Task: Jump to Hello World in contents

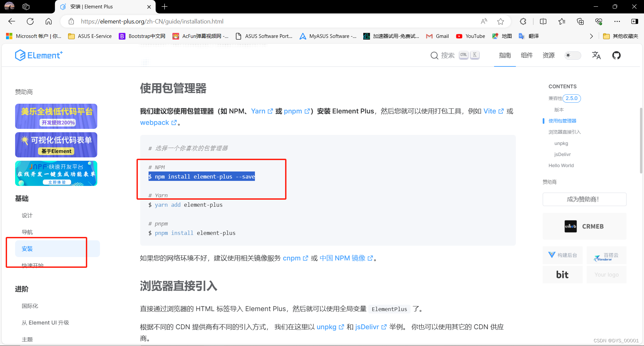Action: pos(561,165)
